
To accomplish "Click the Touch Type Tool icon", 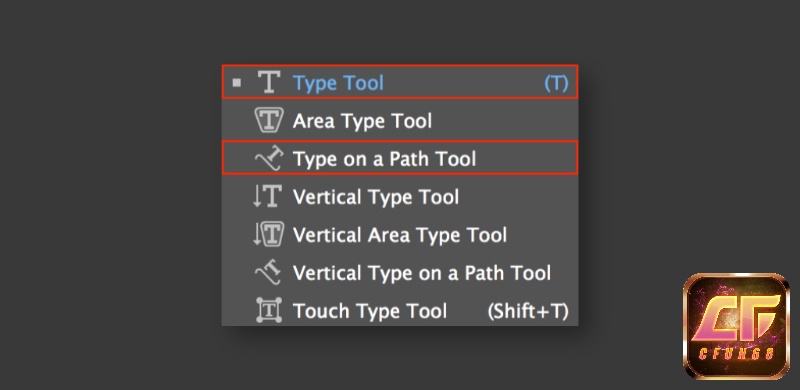I will [269, 310].
